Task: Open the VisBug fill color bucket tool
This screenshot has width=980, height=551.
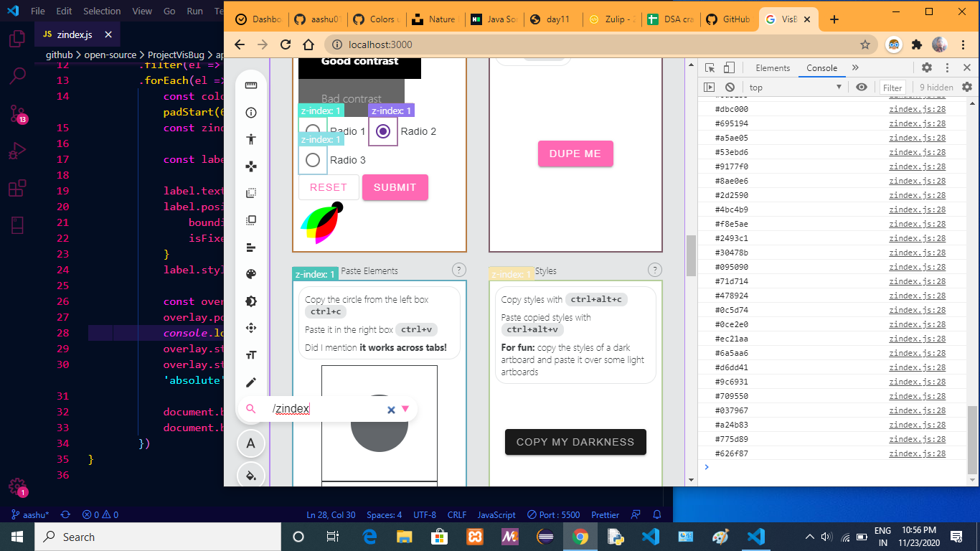Action: click(250, 474)
